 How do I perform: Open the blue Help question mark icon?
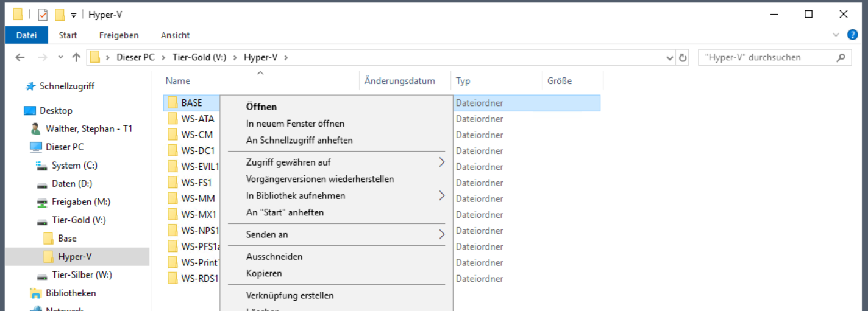(852, 35)
